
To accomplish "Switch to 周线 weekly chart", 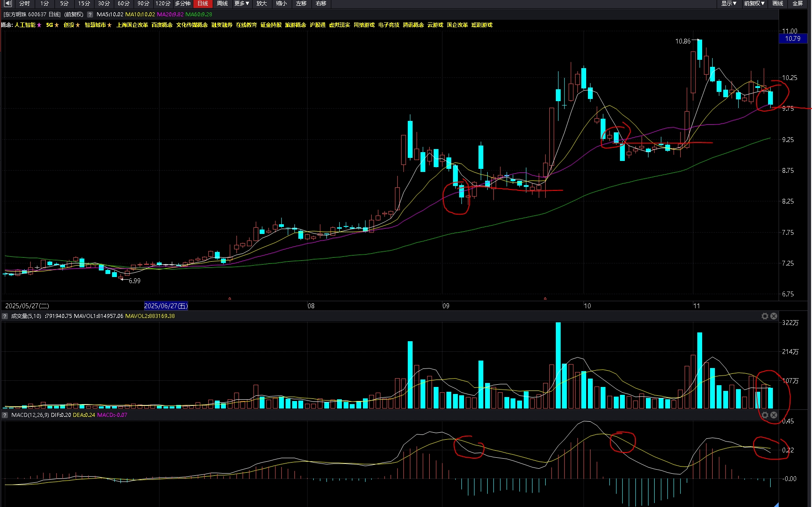I will point(222,4).
